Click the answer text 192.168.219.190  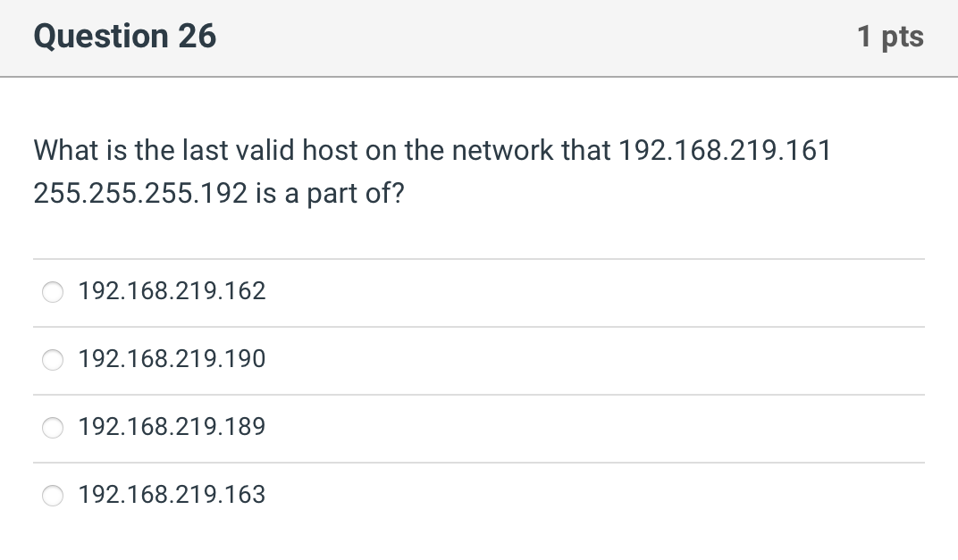[172, 360]
